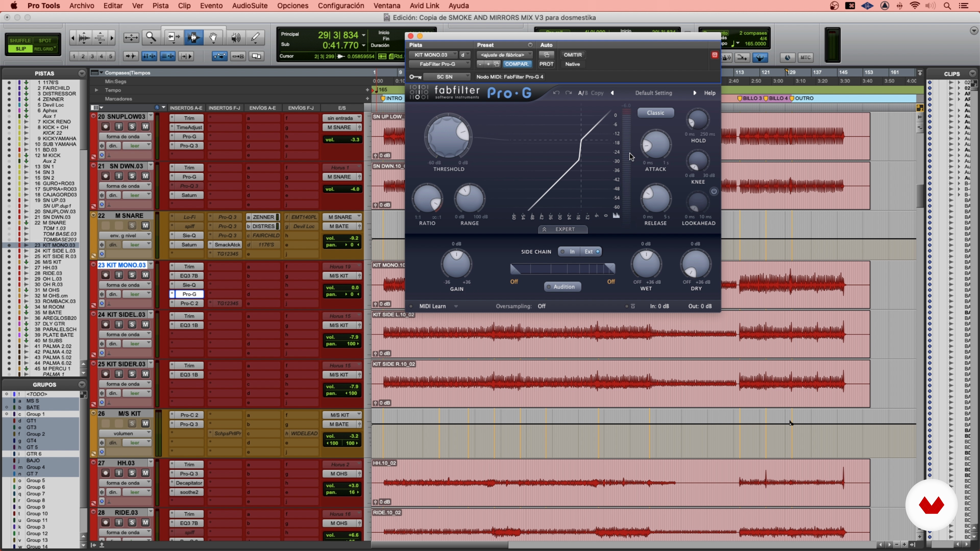This screenshot has height=551, width=980.
Task: Expand Pro-G EXPERT section
Action: [563, 229]
